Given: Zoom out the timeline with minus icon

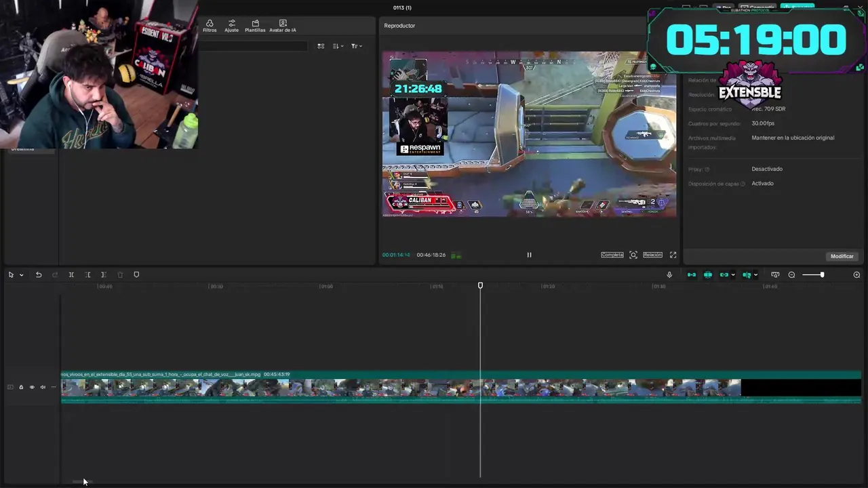Looking at the screenshot, I should (791, 274).
